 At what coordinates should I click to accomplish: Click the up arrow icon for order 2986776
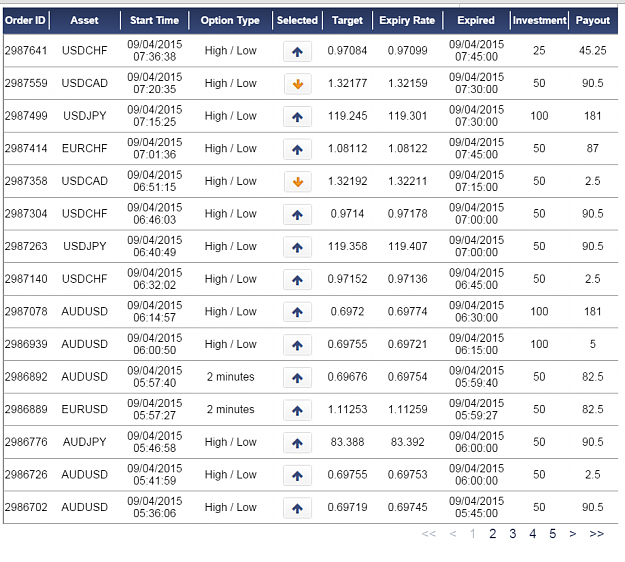[x=297, y=443]
